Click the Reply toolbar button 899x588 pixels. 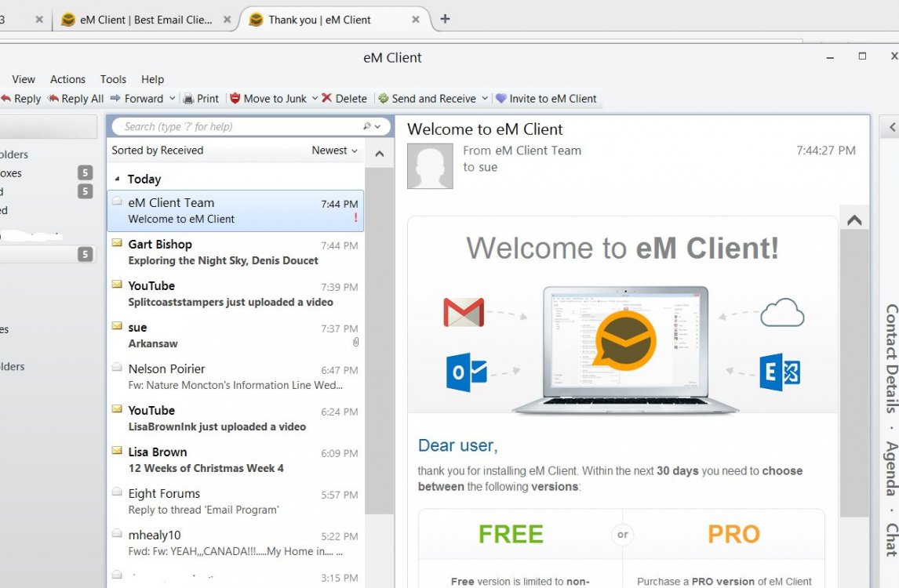20,99
